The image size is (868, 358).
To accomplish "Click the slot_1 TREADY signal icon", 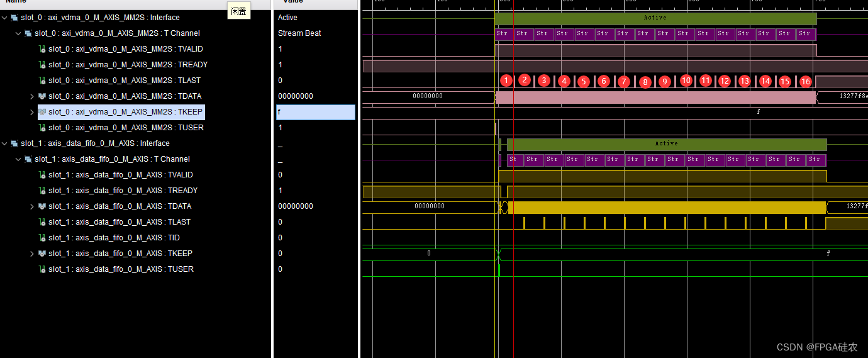I will coord(42,191).
